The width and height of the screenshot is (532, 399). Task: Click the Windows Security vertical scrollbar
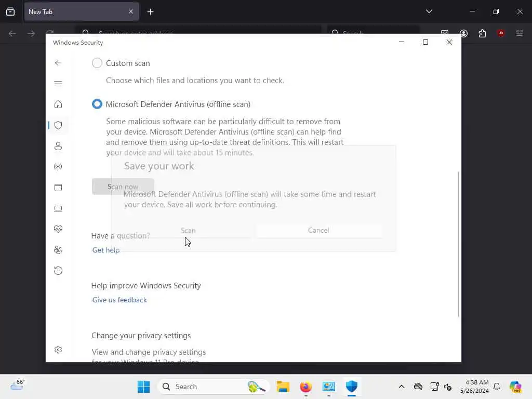pos(458,244)
